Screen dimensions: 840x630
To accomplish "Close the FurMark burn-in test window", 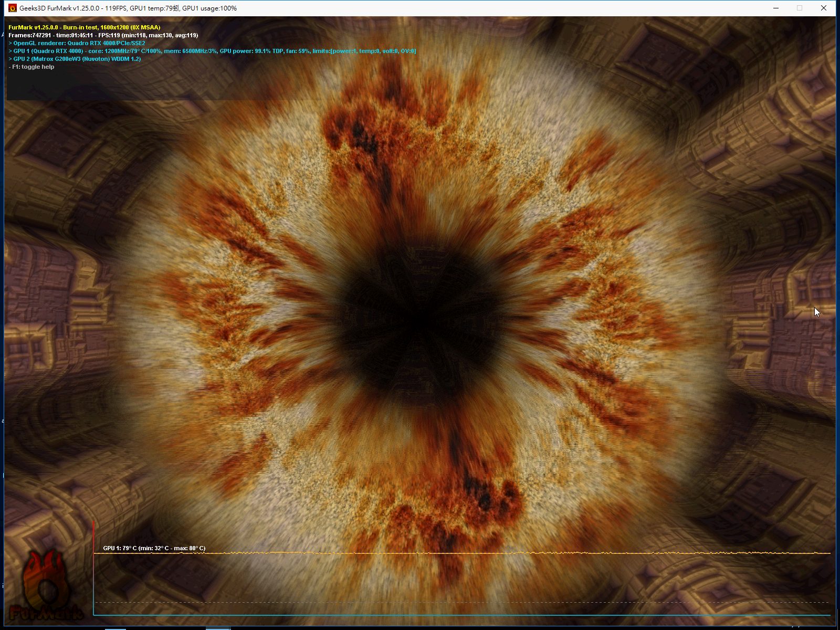I will pos(823,8).
